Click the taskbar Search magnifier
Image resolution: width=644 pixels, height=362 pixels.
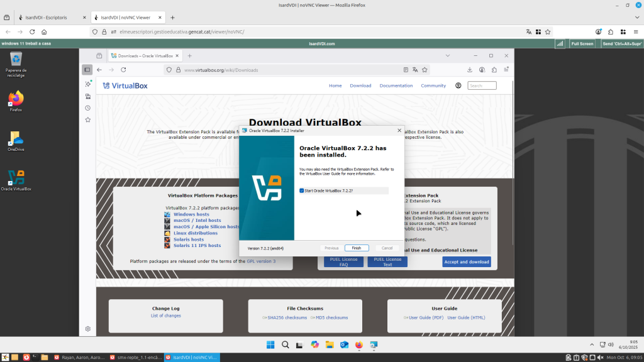[x=285, y=344]
